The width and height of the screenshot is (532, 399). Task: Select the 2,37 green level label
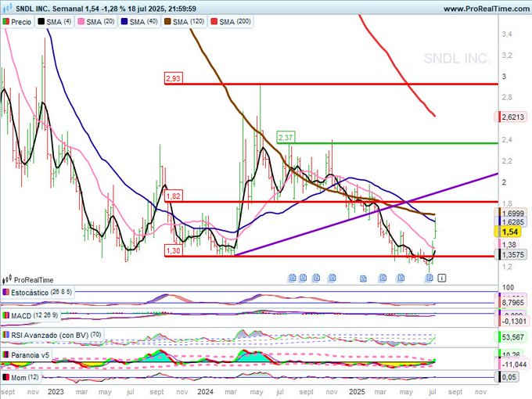click(x=286, y=138)
